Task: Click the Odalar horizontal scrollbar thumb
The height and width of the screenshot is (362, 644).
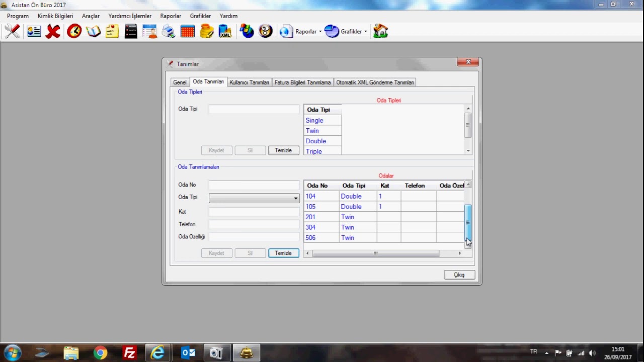Action: pyautogui.click(x=375, y=253)
